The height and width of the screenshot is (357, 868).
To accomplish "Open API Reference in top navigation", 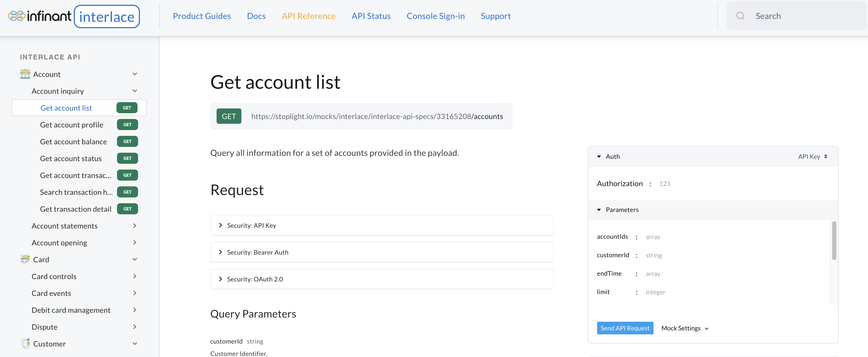I will coord(308,16).
